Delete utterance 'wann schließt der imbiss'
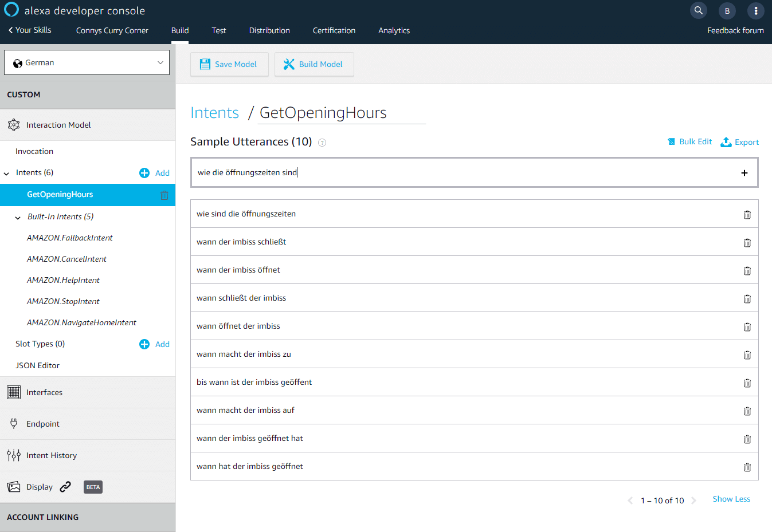This screenshot has height=532, width=772. (747, 299)
